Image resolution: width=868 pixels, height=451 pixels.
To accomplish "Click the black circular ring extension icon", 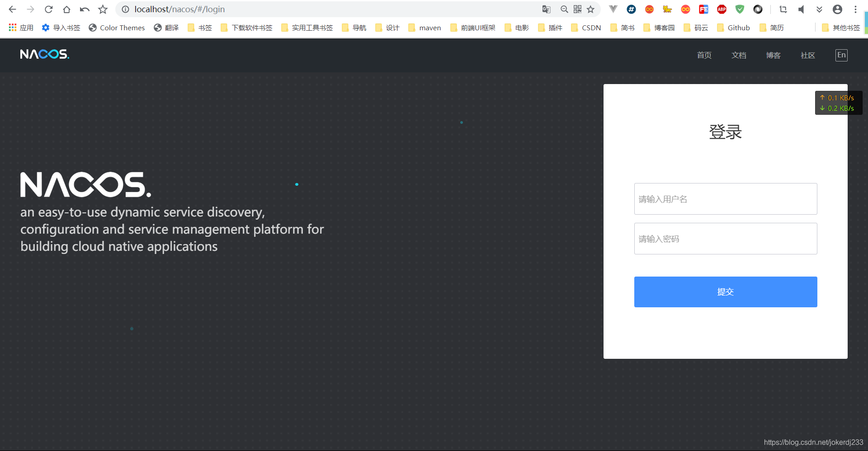I will coord(758,9).
